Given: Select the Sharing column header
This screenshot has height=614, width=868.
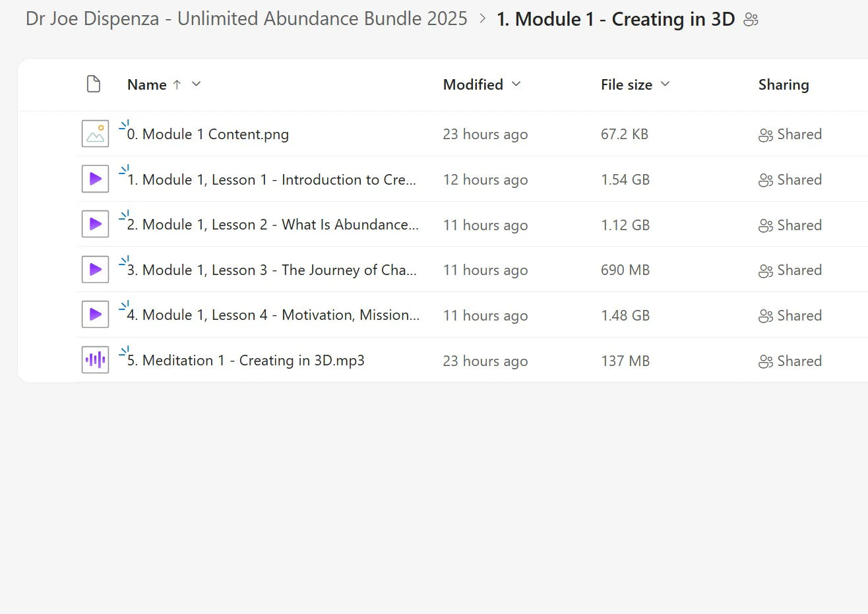Looking at the screenshot, I should [784, 84].
